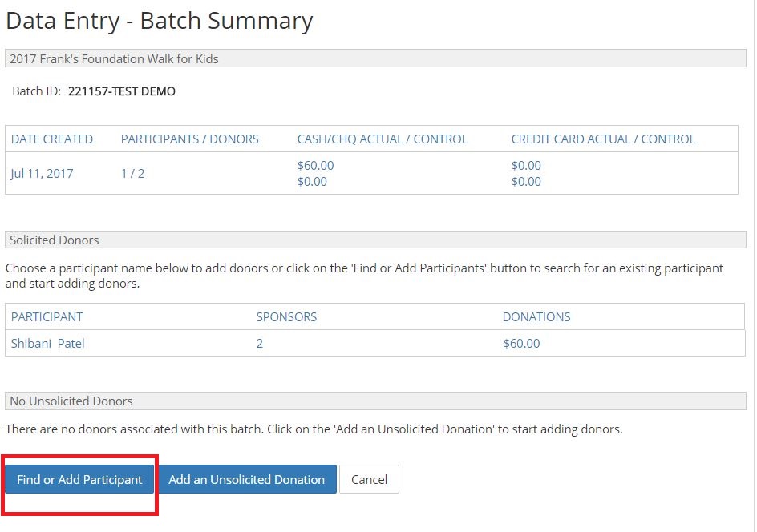Select the Solicited Donors section header
The image size is (757, 532).
pos(375,240)
